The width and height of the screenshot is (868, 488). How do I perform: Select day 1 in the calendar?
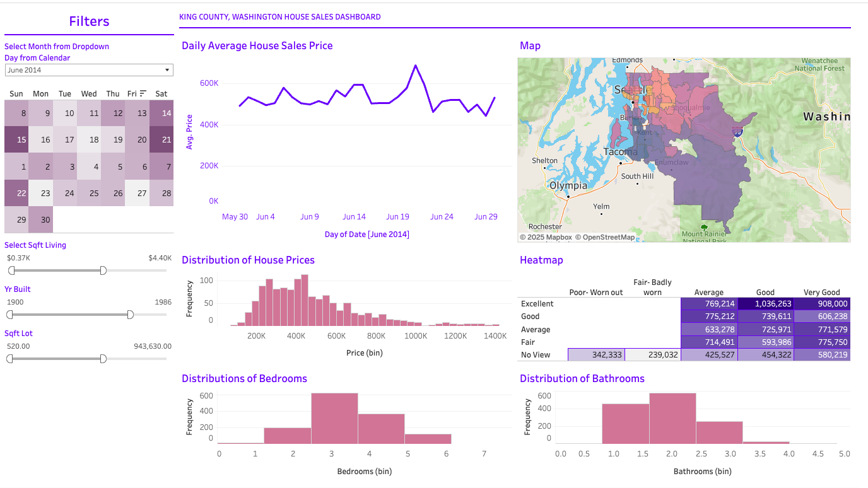[16, 167]
